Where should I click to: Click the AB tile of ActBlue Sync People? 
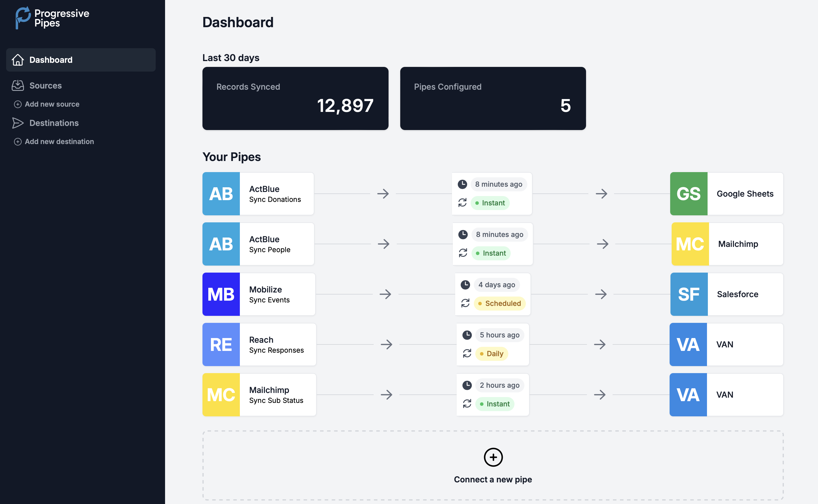pyautogui.click(x=221, y=244)
